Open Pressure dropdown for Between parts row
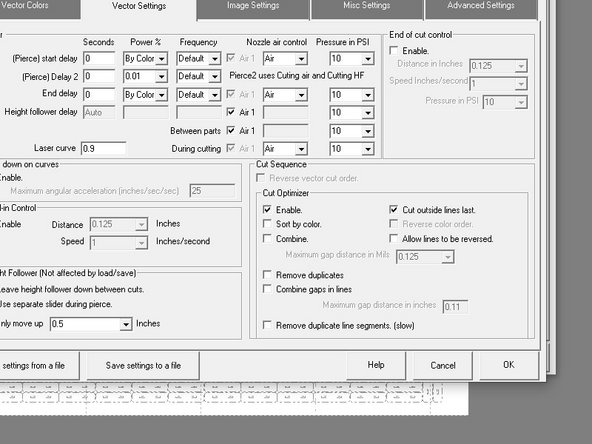The width and height of the screenshot is (592, 444). [368, 131]
